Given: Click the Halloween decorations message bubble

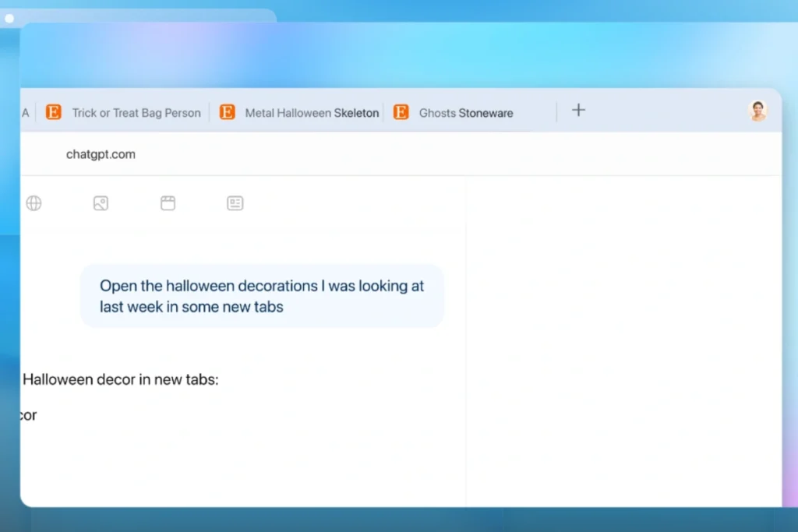Looking at the screenshot, I should (262, 296).
